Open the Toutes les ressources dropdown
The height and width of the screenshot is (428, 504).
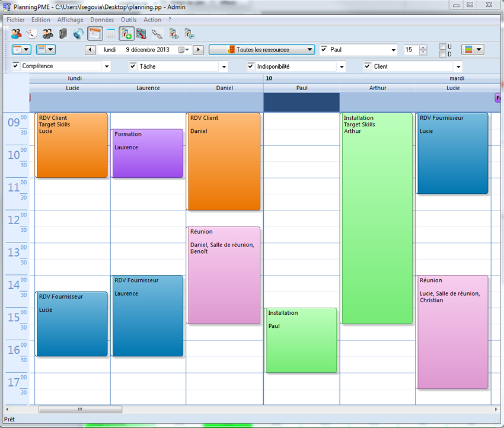pos(266,49)
